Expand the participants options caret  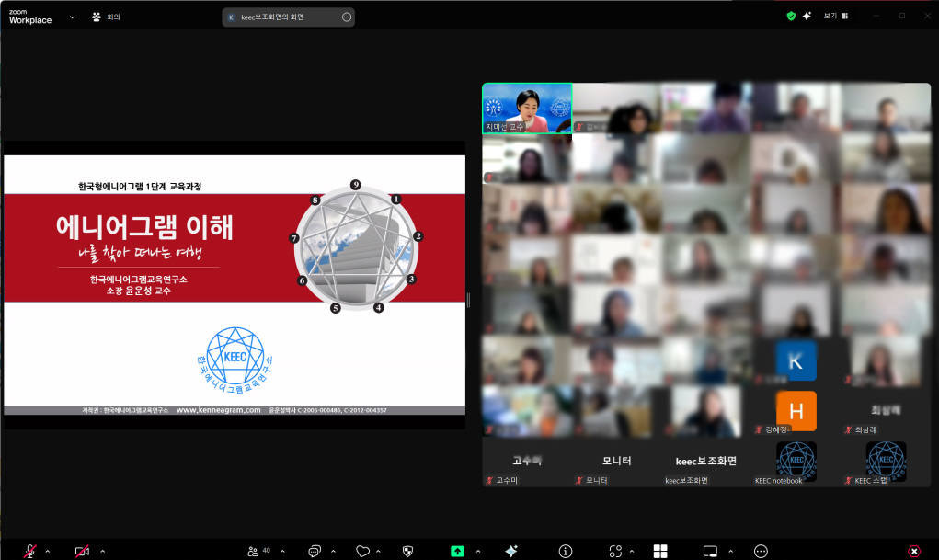click(x=282, y=551)
